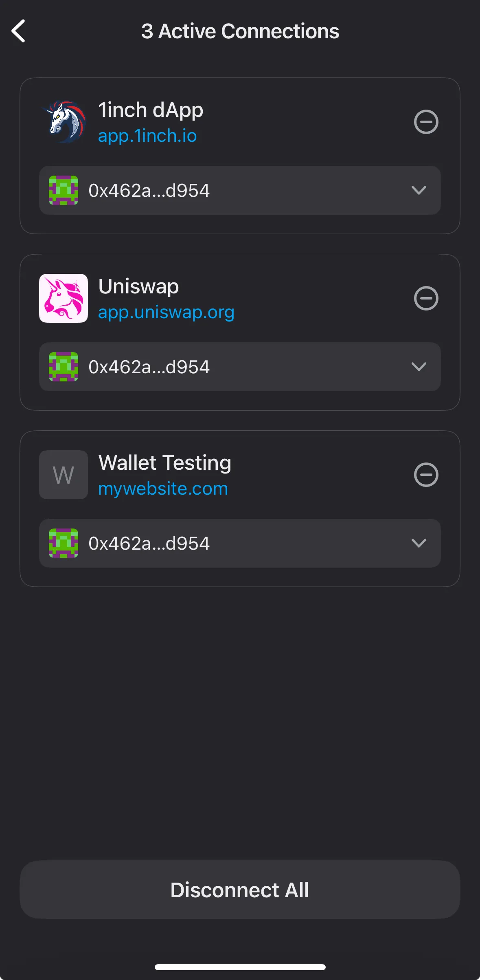Open the mywebsite.com link
Image resolution: width=480 pixels, height=980 pixels.
pos(163,489)
